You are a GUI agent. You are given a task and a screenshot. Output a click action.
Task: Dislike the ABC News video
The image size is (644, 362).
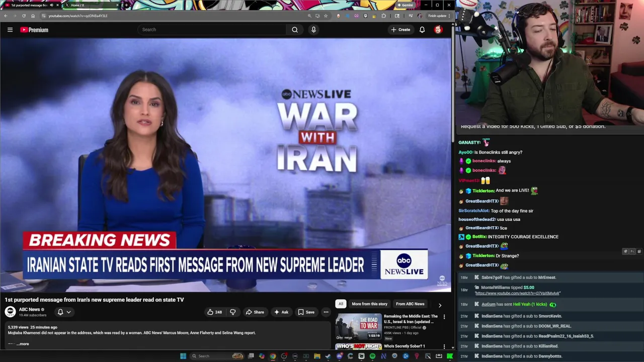[x=232, y=312]
